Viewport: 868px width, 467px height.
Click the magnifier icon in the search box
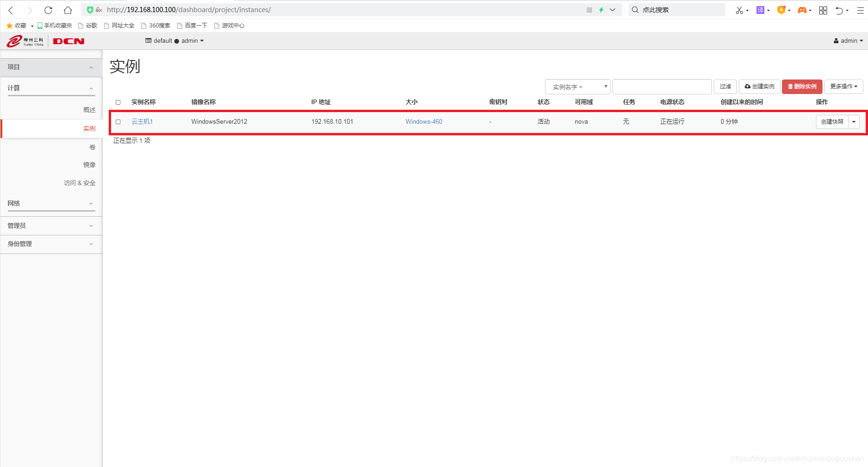click(x=635, y=10)
